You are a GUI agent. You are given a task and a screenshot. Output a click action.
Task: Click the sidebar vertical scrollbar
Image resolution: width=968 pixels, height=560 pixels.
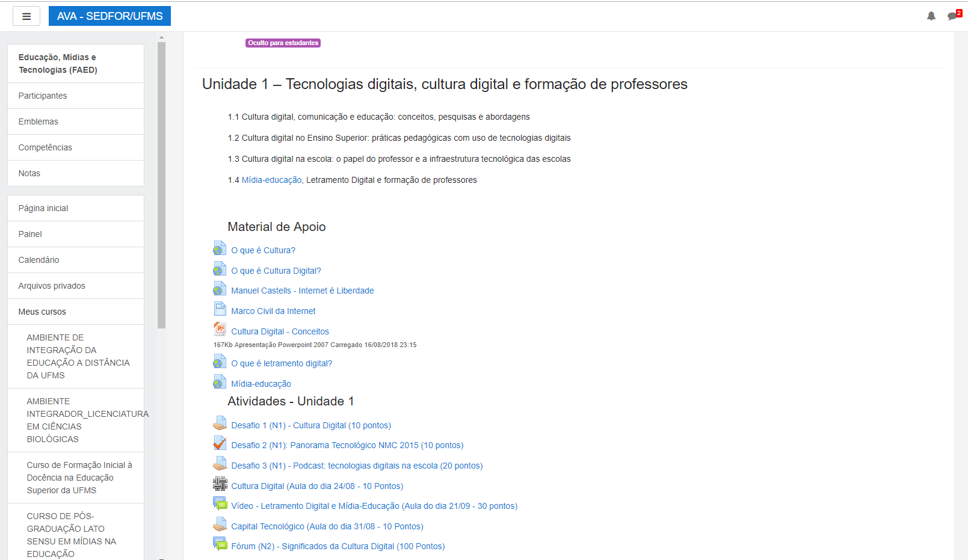click(x=161, y=180)
